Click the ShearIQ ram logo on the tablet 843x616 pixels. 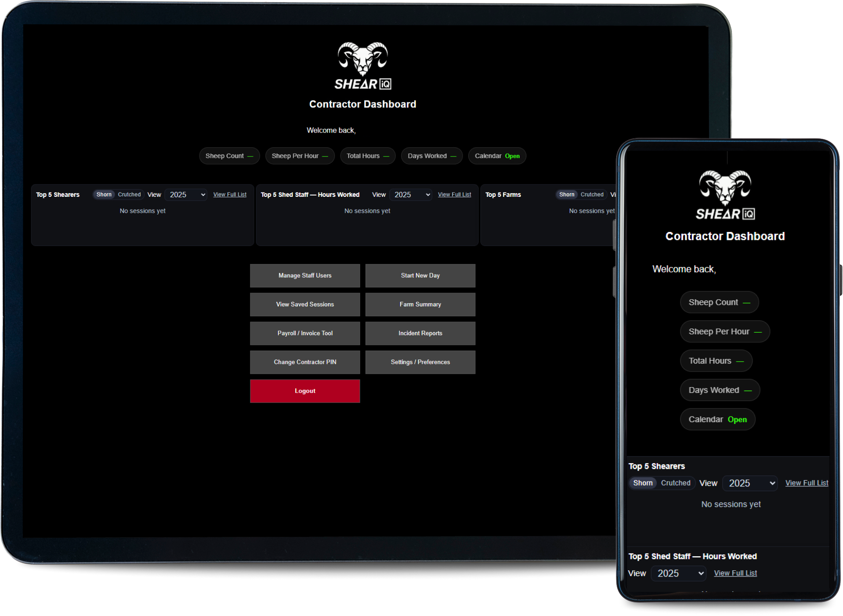(362, 66)
